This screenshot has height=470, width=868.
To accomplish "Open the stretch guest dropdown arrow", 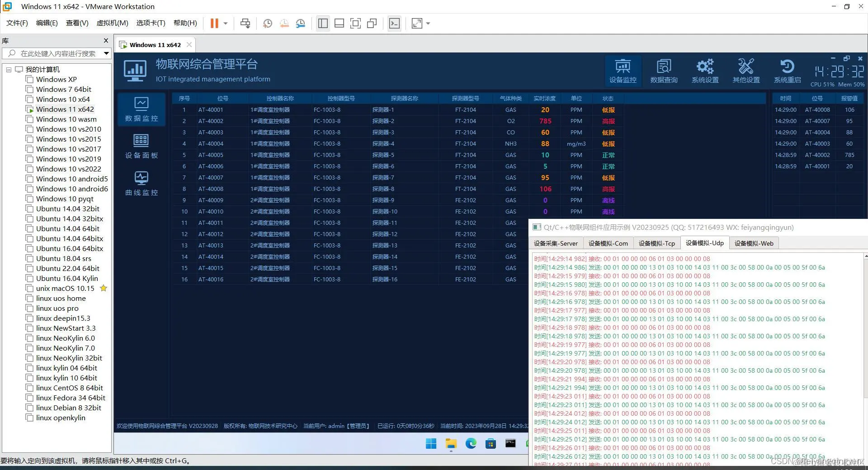I will click(x=428, y=24).
